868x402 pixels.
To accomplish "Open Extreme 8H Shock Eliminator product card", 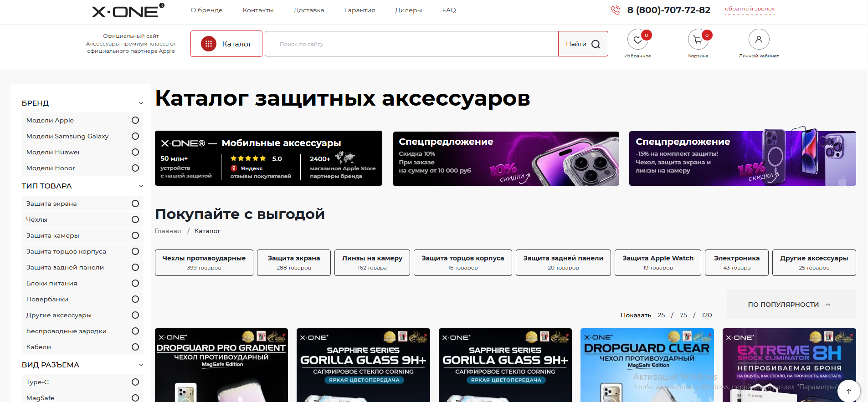I will click(789, 365).
